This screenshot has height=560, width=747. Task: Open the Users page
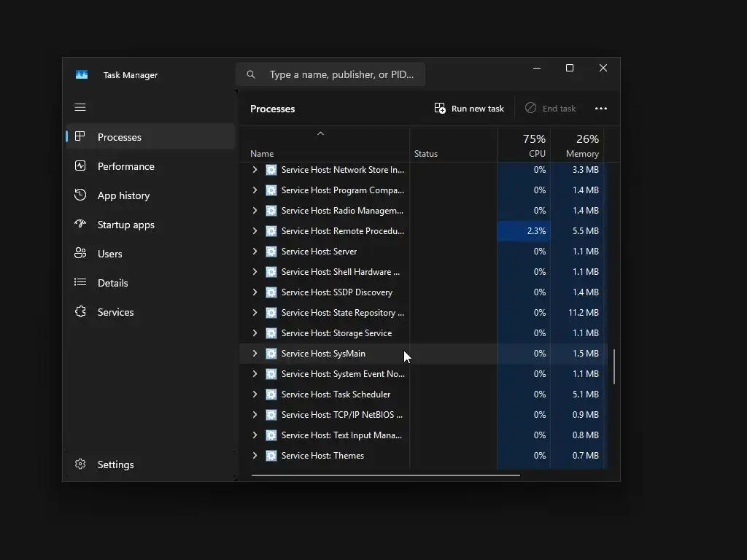click(x=150, y=253)
